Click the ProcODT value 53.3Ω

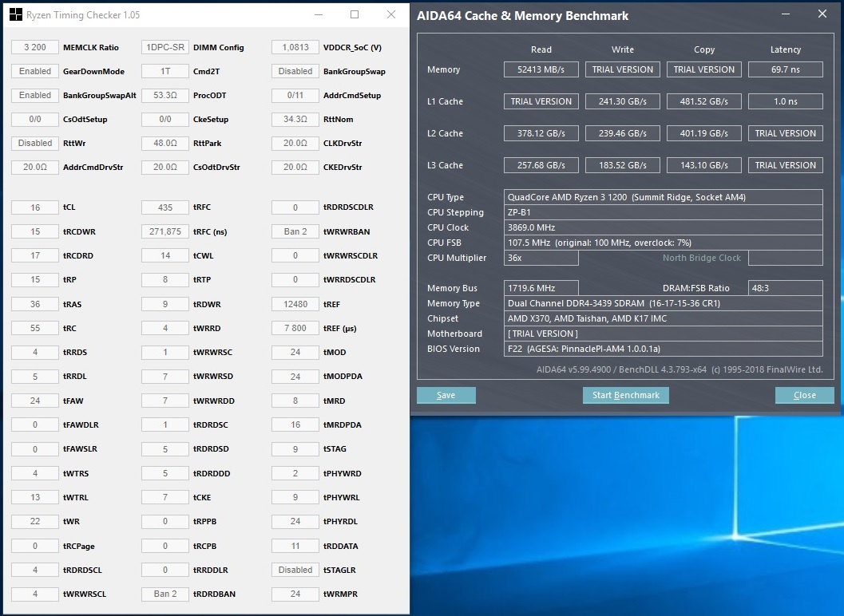tap(165, 95)
